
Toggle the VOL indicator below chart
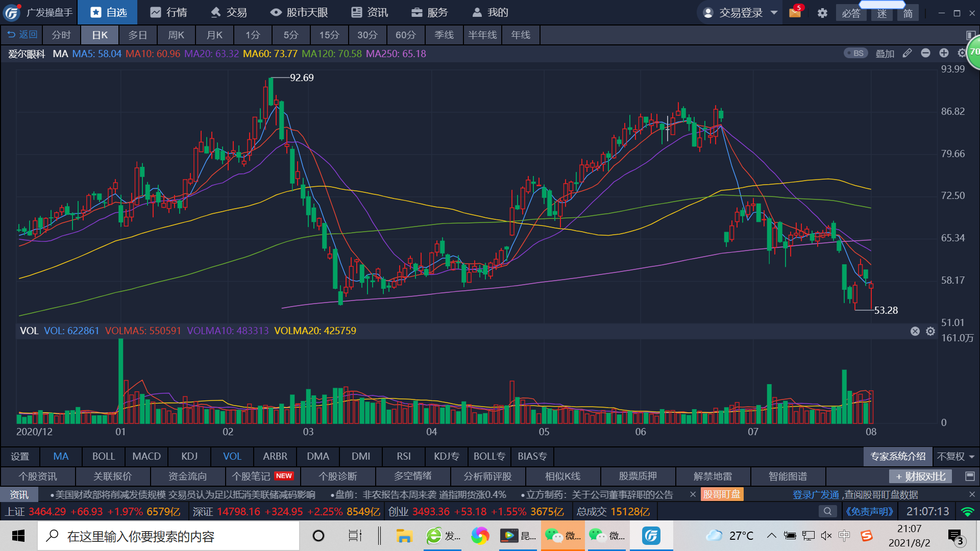(232, 456)
